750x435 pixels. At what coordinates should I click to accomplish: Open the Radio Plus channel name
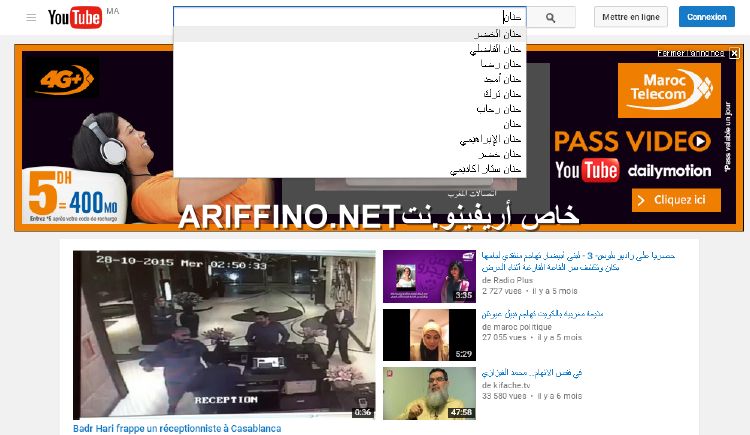coord(512,280)
